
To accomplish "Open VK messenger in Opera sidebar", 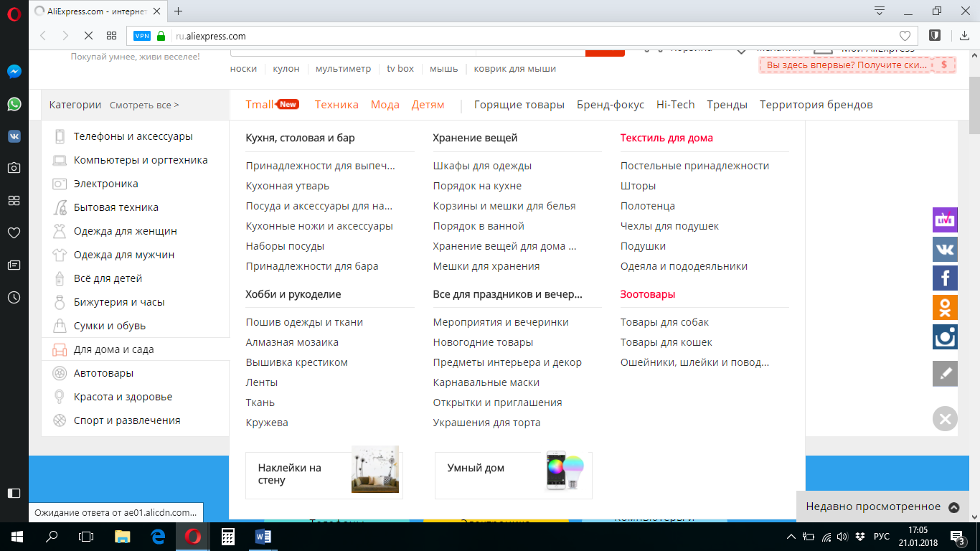I will (x=14, y=136).
